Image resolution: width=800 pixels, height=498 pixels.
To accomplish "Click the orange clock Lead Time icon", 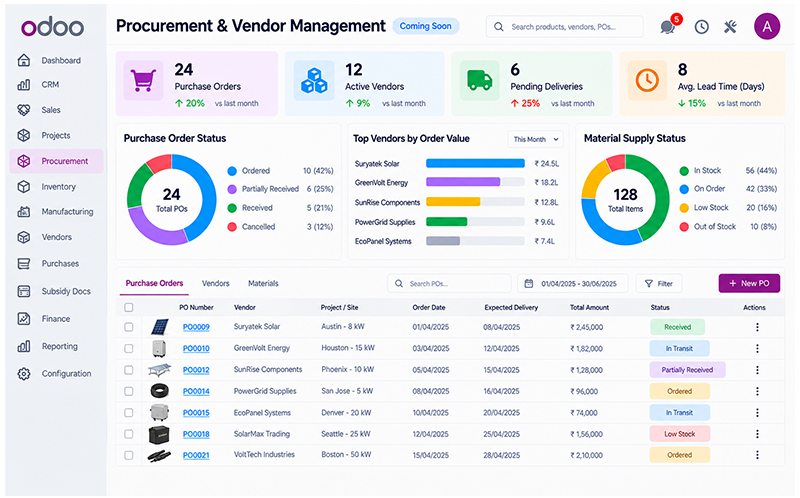I will pyautogui.click(x=647, y=81).
